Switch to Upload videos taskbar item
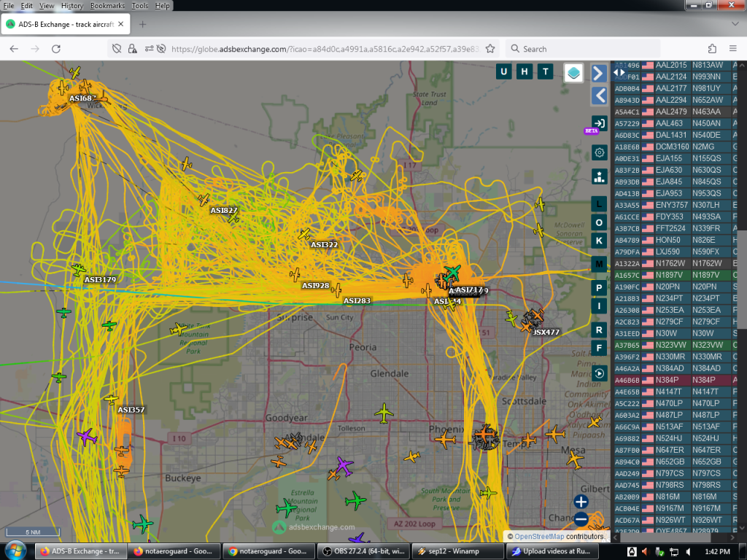Viewport: 747px width, 560px height. [x=553, y=551]
